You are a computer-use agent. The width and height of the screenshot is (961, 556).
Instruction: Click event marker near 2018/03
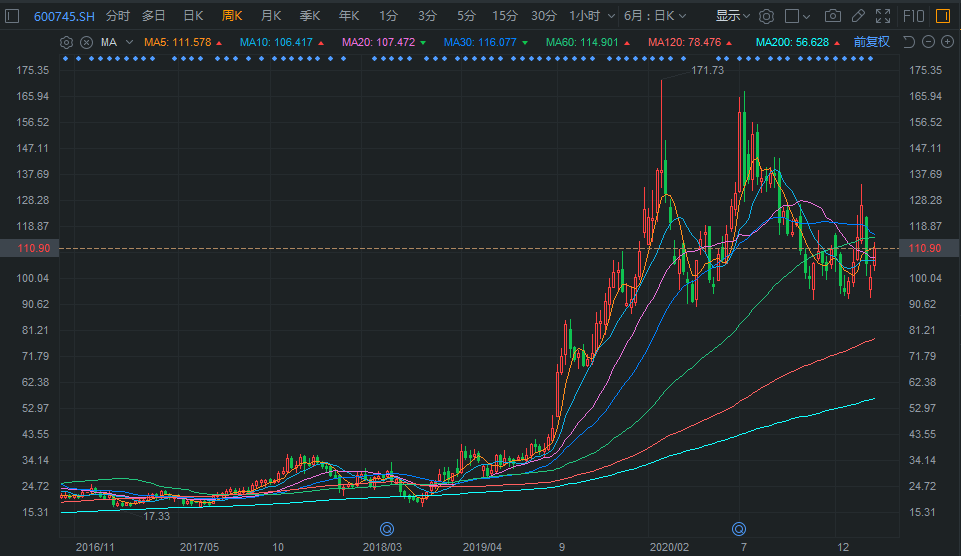[x=387, y=528]
